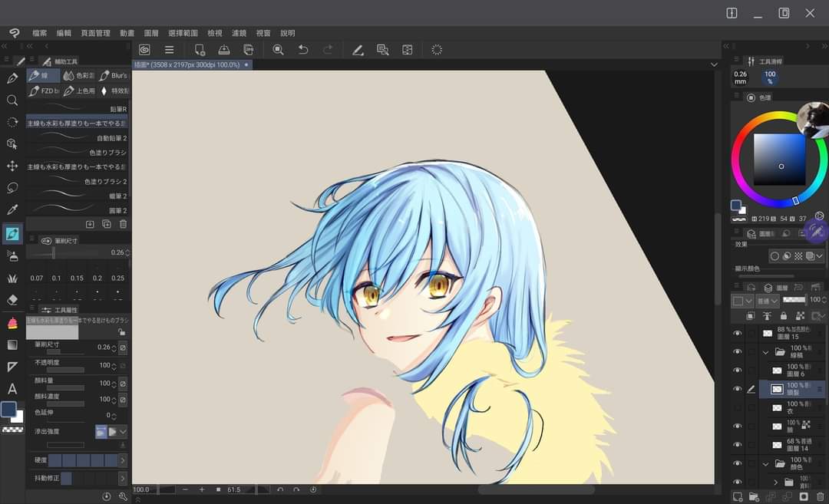Expand the 抖動修正 options arrow
The image size is (829, 504).
click(123, 479)
